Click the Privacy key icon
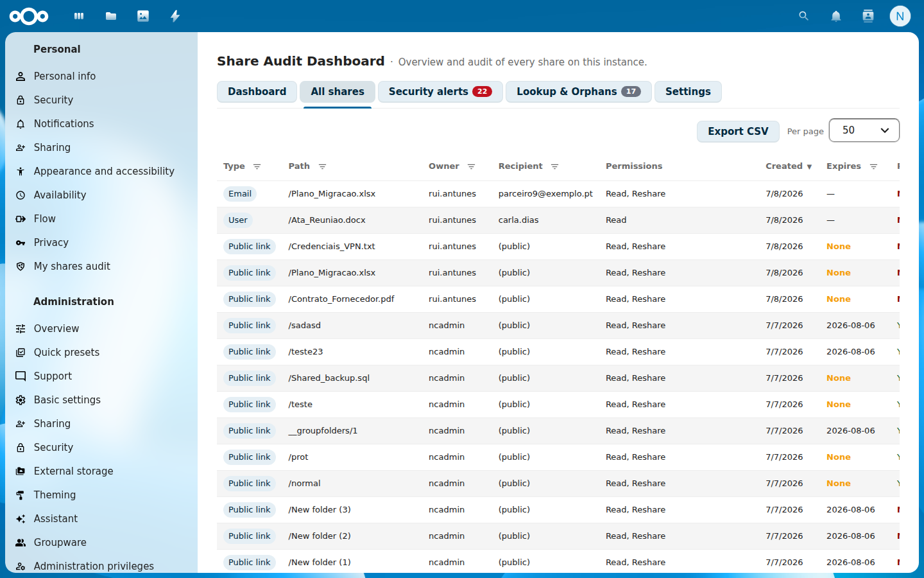924x578 pixels. point(21,243)
